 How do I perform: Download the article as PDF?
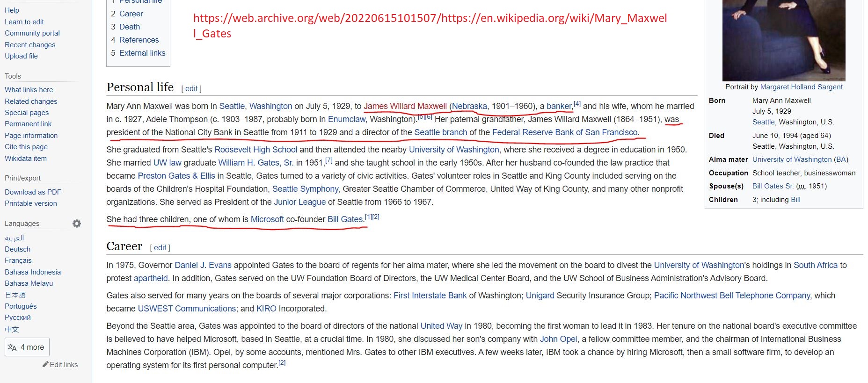pos(33,192)
